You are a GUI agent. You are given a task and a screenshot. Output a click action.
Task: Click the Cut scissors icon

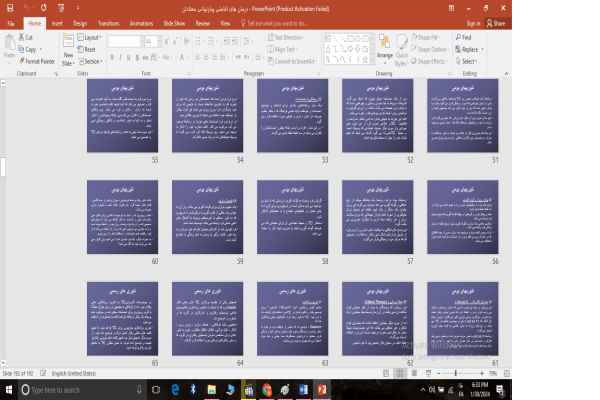point(24,38)
